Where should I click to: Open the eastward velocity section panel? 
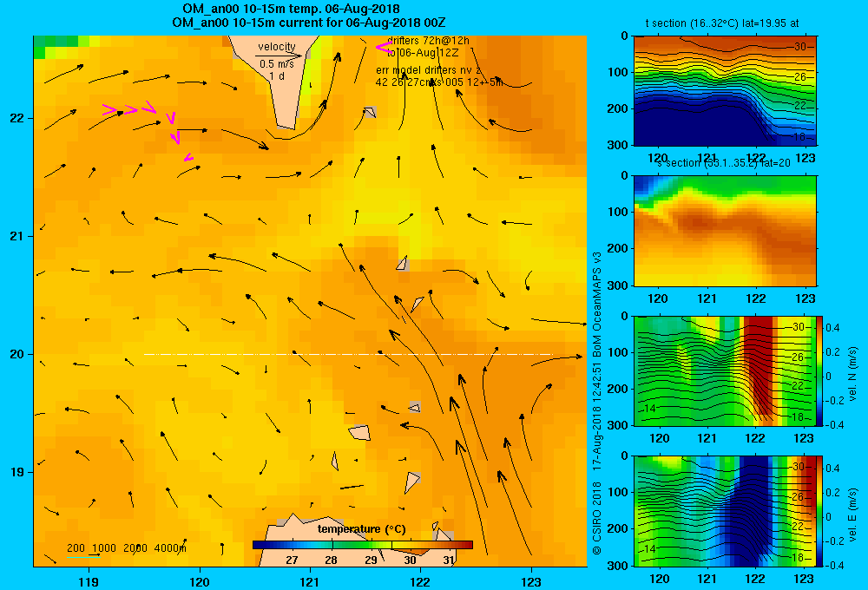tap(725, 511)
